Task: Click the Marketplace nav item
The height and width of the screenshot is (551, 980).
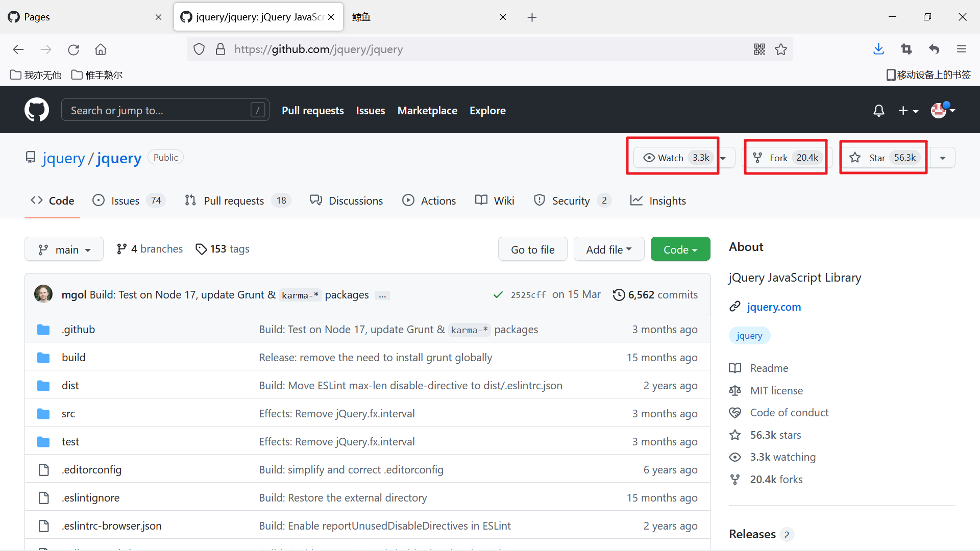Action: pos(427,111)
